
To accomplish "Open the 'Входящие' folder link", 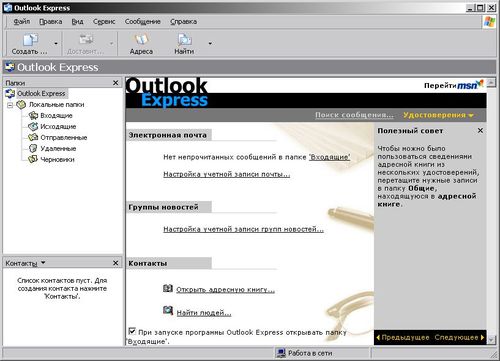I will [330, 157].
